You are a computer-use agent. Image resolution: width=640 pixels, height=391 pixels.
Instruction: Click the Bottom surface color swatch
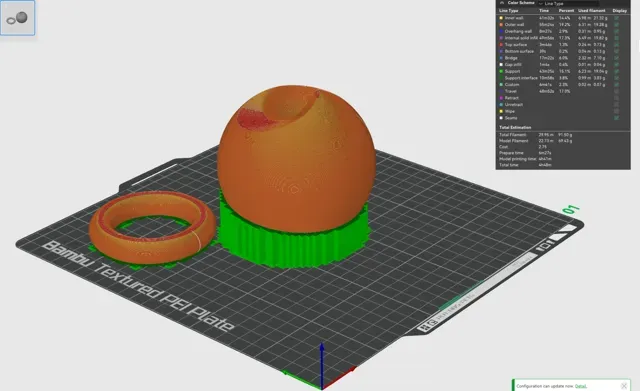click(x=501, y=51)
